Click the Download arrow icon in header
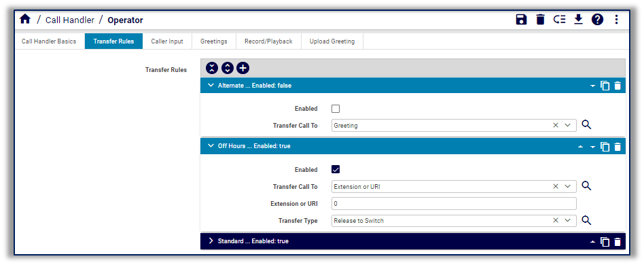 [x=578, y=19]
